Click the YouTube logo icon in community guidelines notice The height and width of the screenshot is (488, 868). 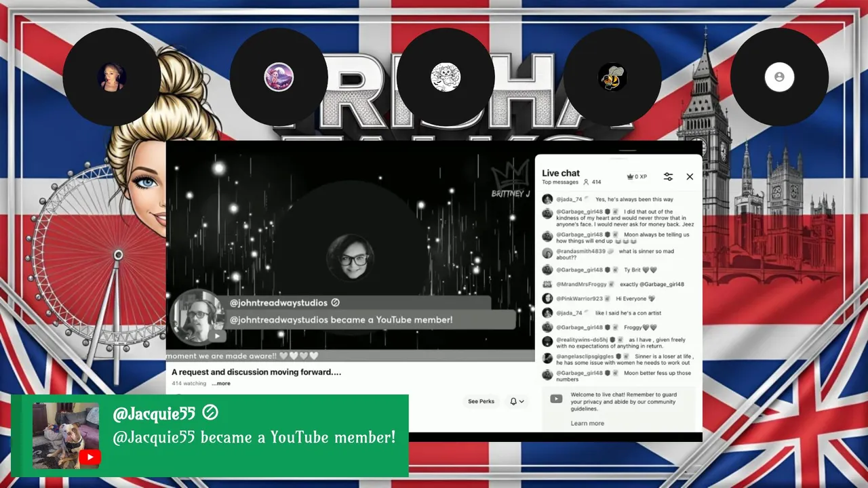coord(556,399)
